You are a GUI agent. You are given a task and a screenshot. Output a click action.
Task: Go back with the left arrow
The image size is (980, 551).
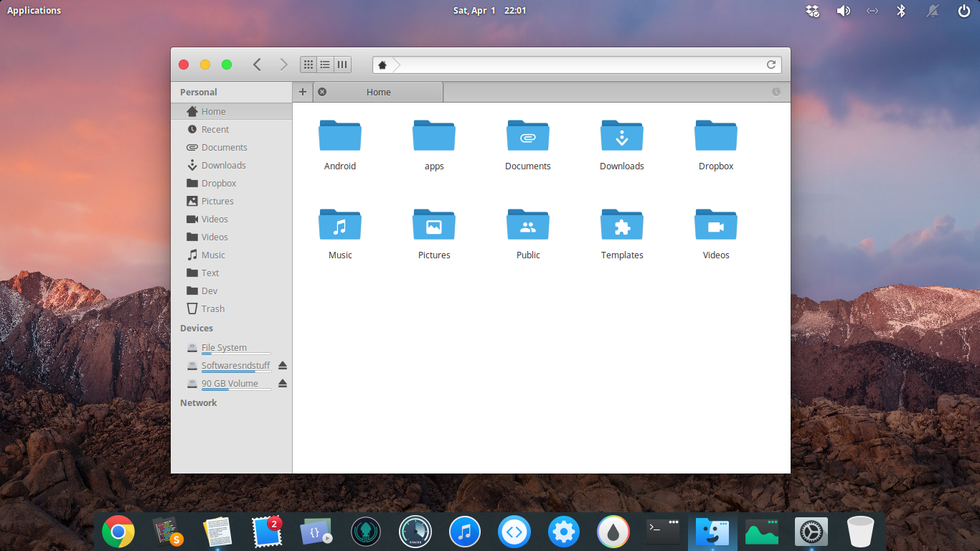pyautogui.click(x=257, y=65)
